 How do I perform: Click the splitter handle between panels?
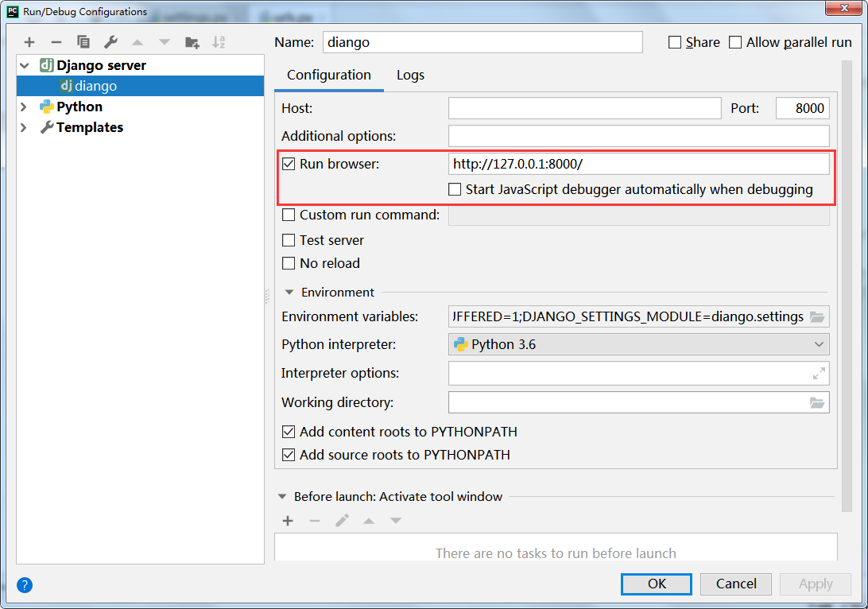point(267,297)
